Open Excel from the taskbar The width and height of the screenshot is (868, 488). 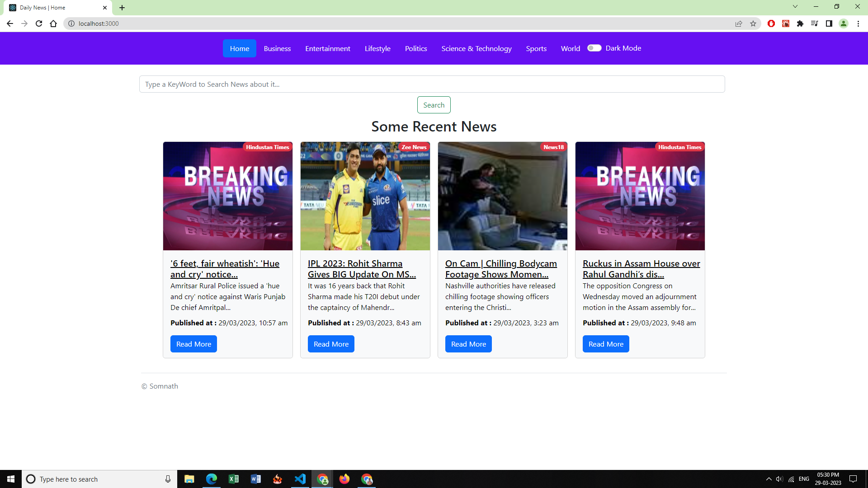point(234,479)
